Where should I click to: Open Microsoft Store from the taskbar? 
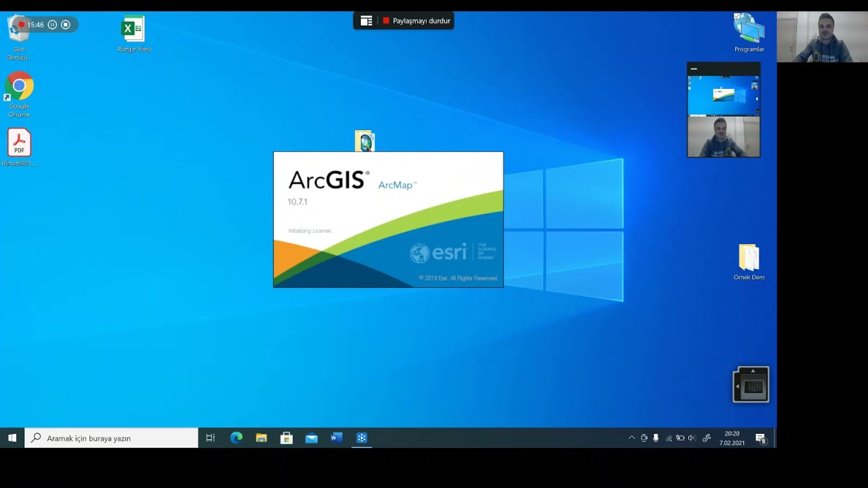[x=286, y=438]
